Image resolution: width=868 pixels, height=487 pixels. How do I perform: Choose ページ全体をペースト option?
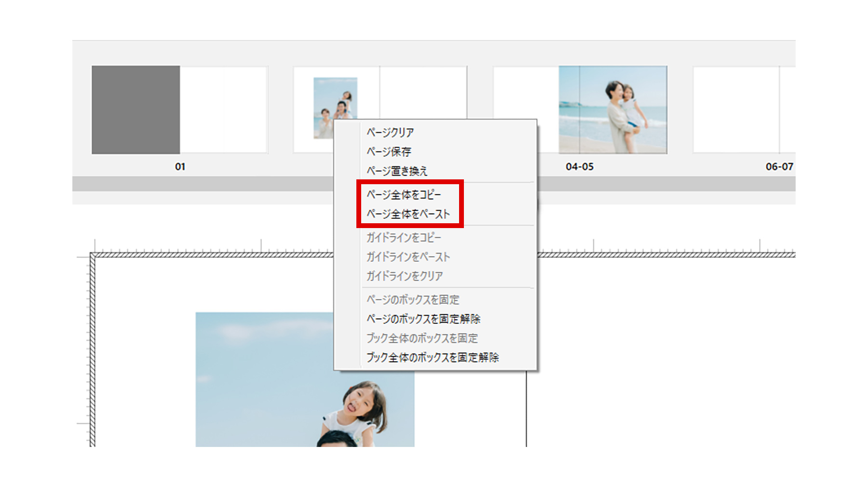click(x=408, y=214)
